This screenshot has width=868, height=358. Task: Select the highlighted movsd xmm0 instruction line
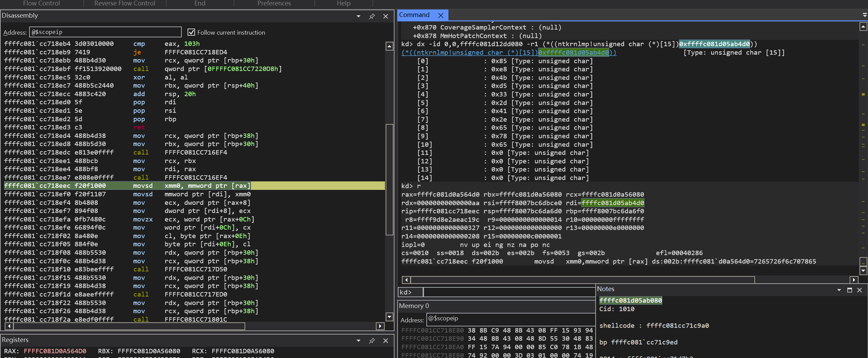click(194, 186)
